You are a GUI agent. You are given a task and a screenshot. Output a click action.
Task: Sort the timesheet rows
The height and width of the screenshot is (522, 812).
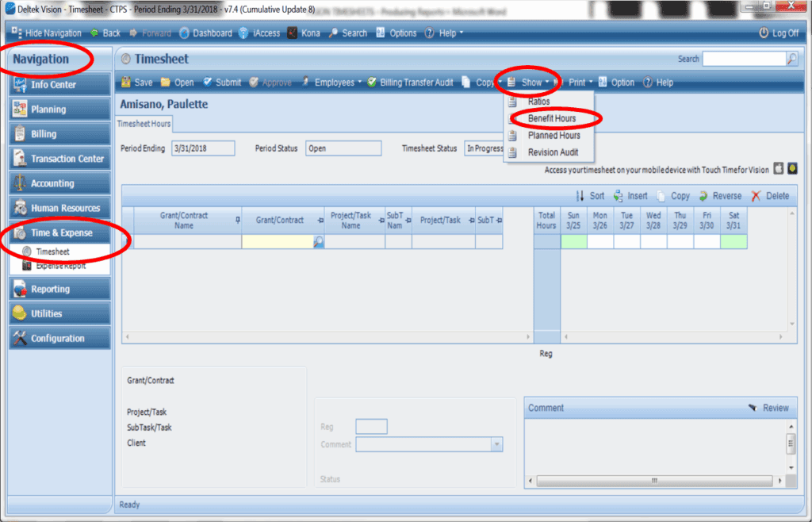pyautogui.click(x=590, y=196)
